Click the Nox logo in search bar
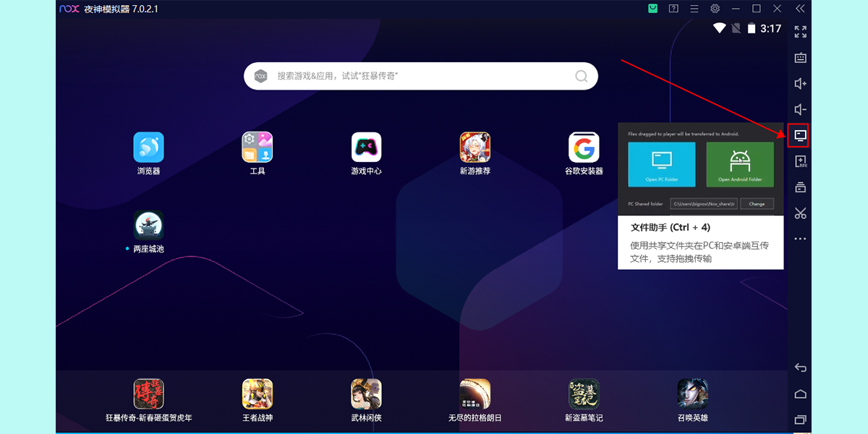The image size is (868, 434). tap(260, 76)
